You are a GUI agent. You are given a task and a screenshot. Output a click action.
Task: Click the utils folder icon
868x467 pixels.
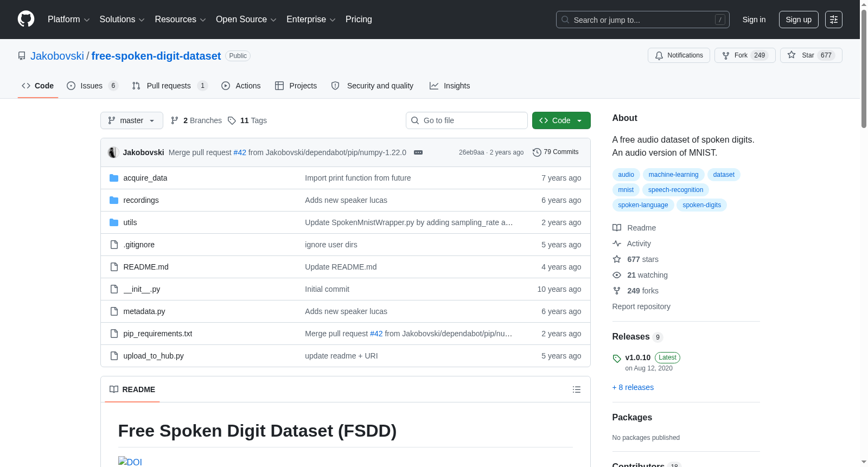coord(114,222)
